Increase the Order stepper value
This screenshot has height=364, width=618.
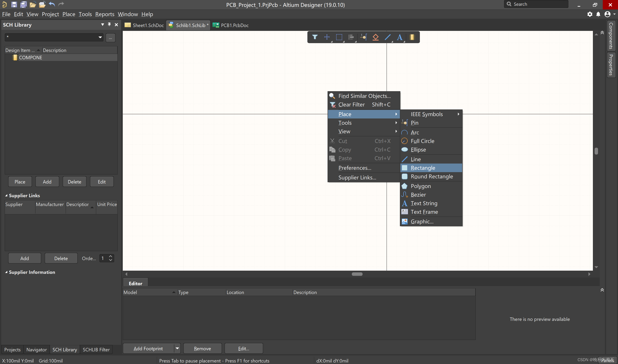(111, 256)
